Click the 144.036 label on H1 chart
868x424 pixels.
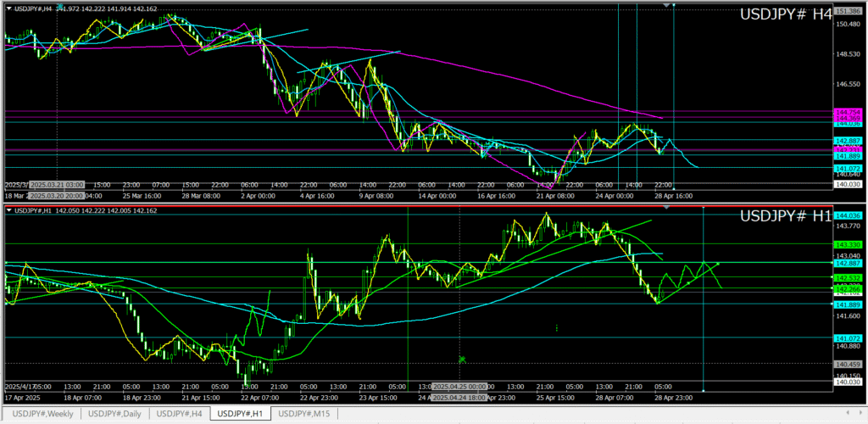848,215
